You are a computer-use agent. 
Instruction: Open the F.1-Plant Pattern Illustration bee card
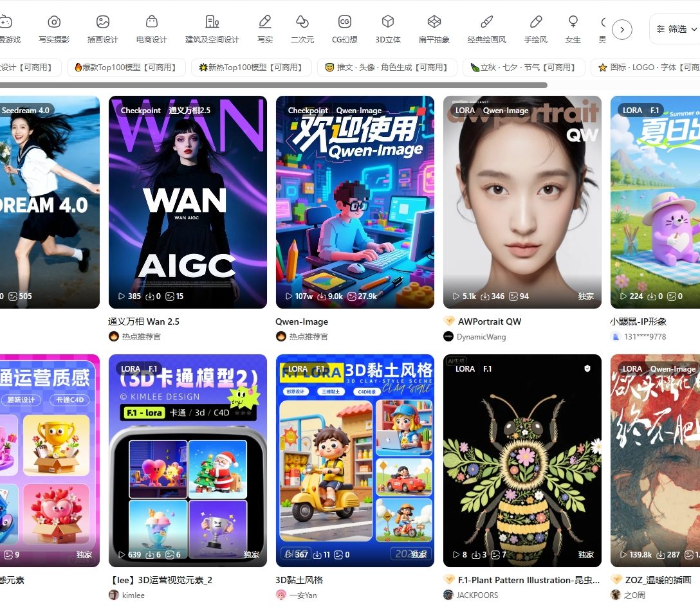coord(522,460)
